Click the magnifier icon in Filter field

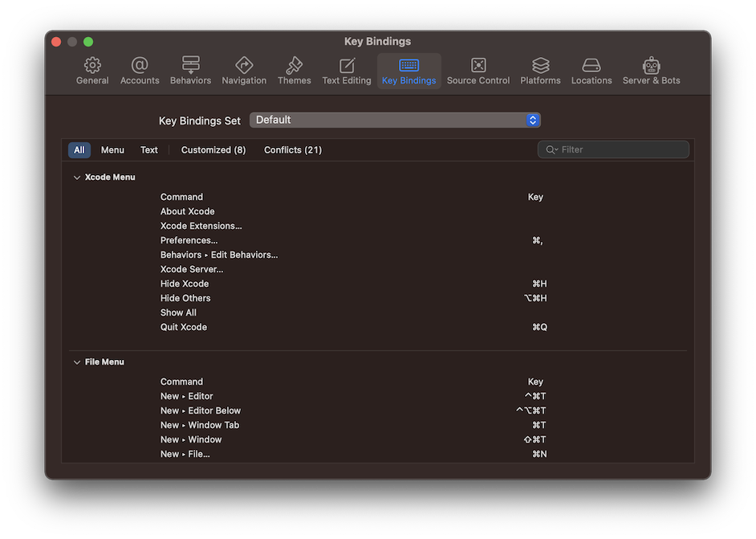[551, 149]
